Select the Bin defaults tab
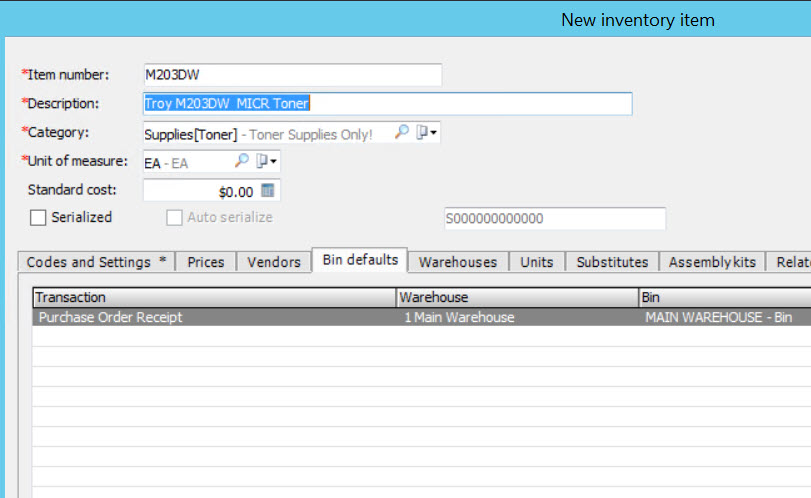This screenshot has height=498, width=811. click(360, 260)
